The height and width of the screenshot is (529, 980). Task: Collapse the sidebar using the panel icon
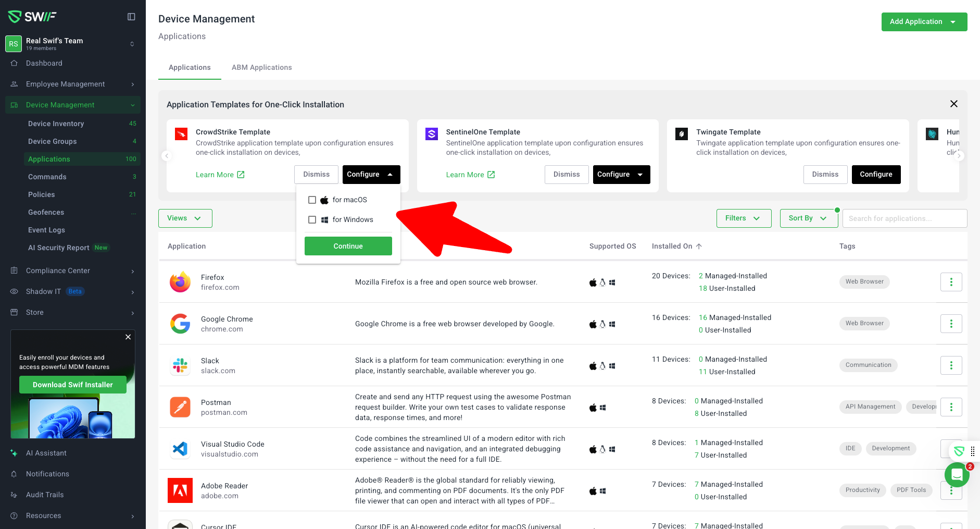click(131, 17)
